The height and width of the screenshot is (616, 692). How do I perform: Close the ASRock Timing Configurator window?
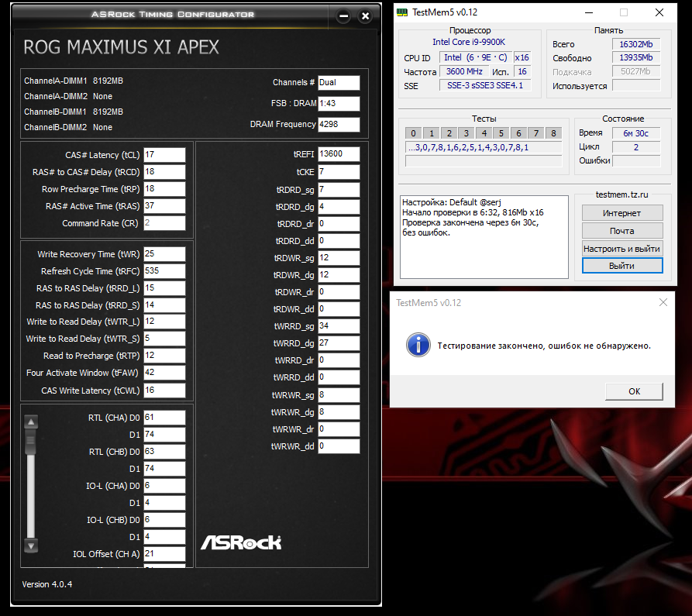pos(366,16)
